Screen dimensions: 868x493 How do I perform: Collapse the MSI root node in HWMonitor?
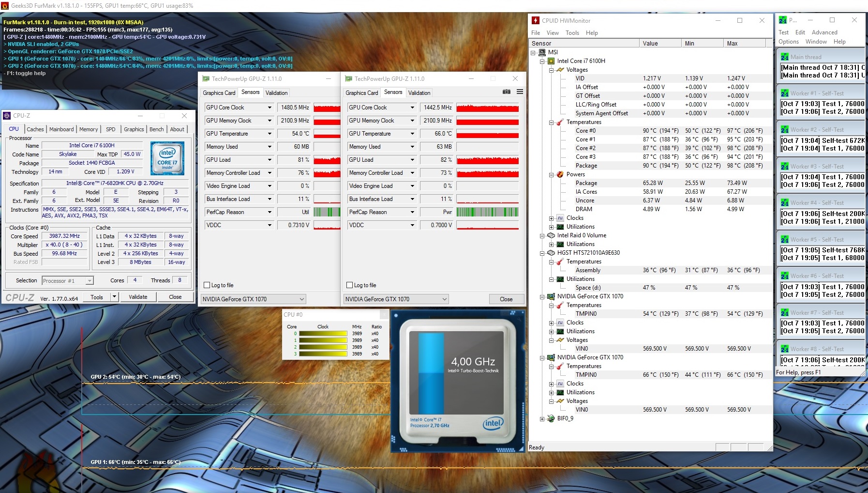pyautogui.click(x=533, y=53)
